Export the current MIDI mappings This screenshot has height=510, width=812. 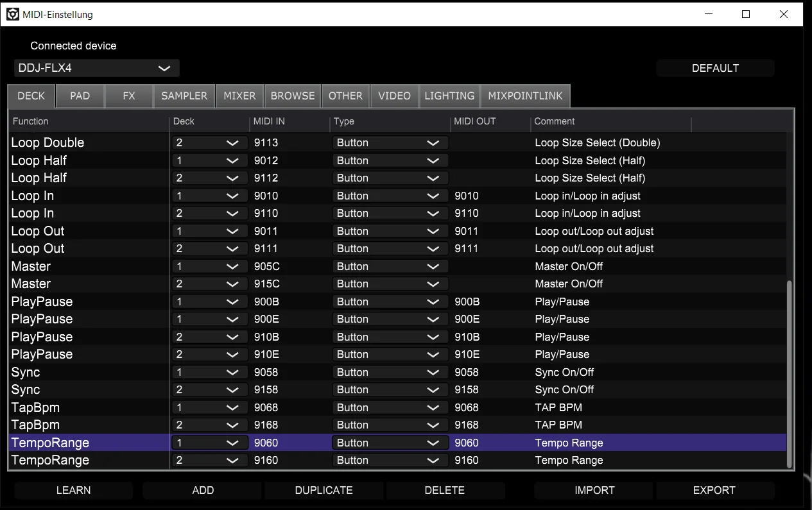(x=714, y=490)
